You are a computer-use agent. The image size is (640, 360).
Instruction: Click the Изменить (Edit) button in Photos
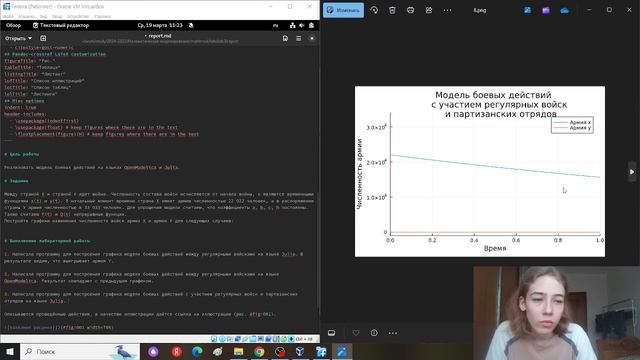tap(343, 10)
